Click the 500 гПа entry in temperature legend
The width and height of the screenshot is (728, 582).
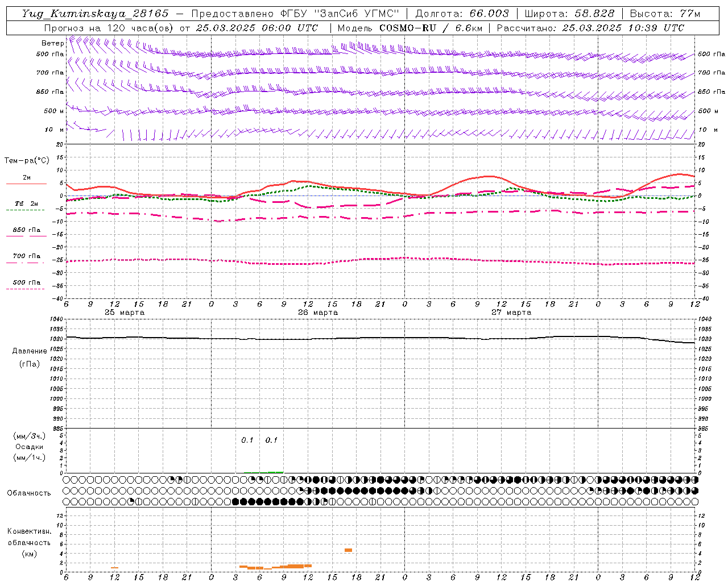(x=27, y=282)
